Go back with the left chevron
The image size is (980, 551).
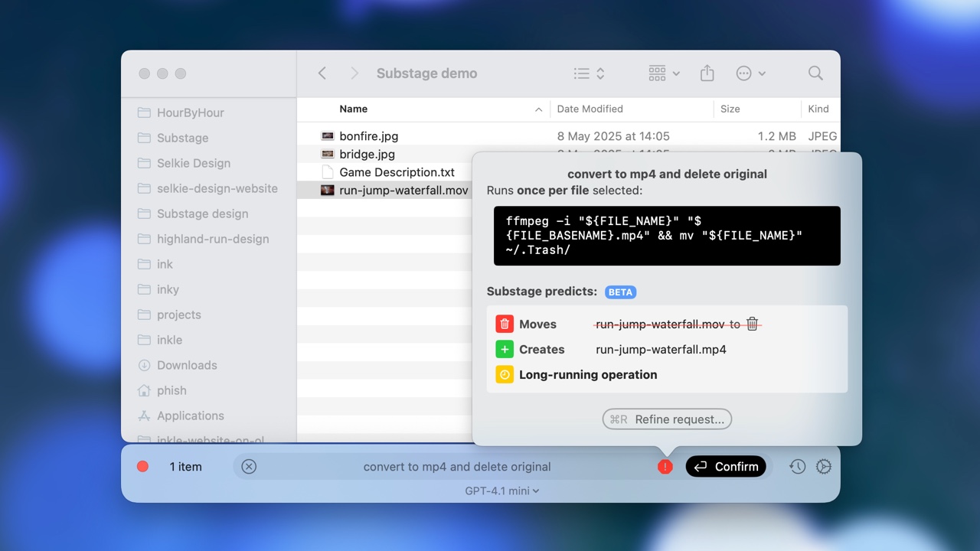pyautogui.click(x=322, y=73)
